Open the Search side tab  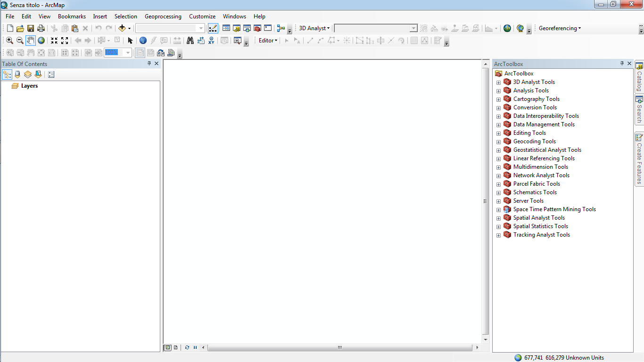point(639,110)
